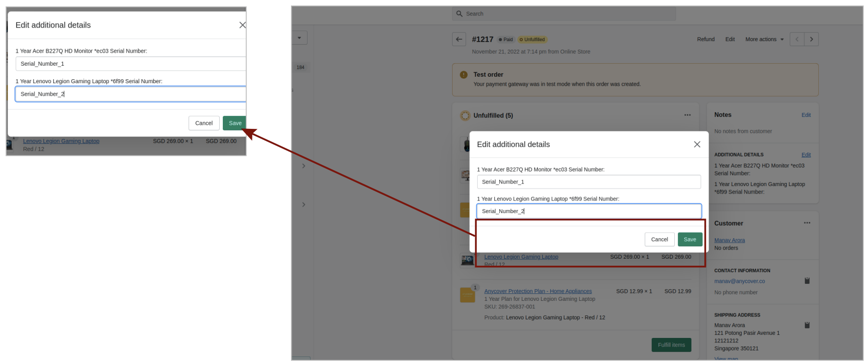Edit the Notes section

806,115
